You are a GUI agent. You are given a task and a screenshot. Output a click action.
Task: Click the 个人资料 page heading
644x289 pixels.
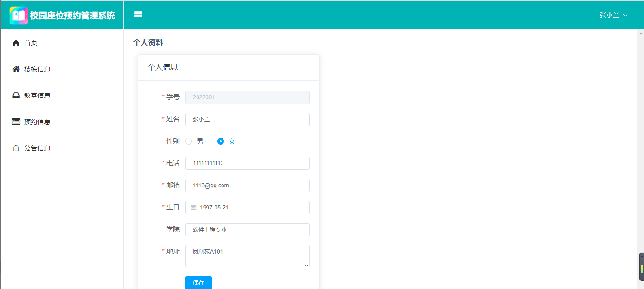tap(148, 43)
